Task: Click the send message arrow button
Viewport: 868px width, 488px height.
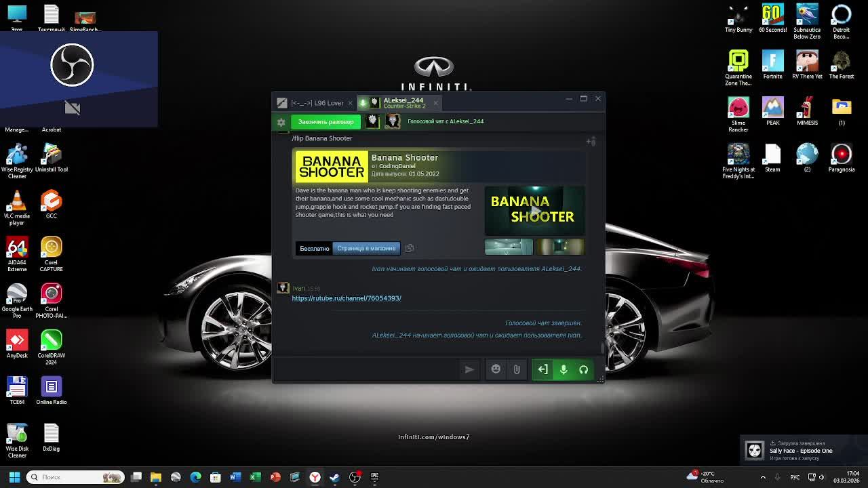Action: point(469,369)
